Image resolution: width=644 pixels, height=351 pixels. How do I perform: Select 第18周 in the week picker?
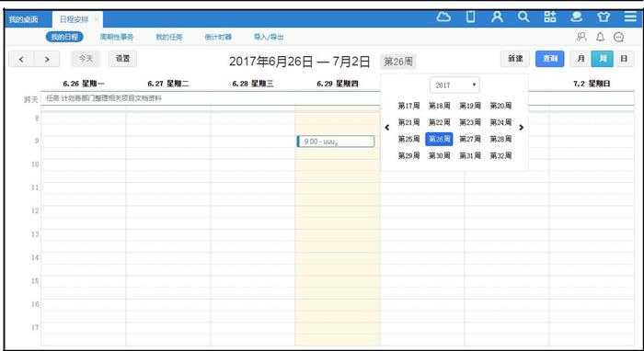[439, 106]
